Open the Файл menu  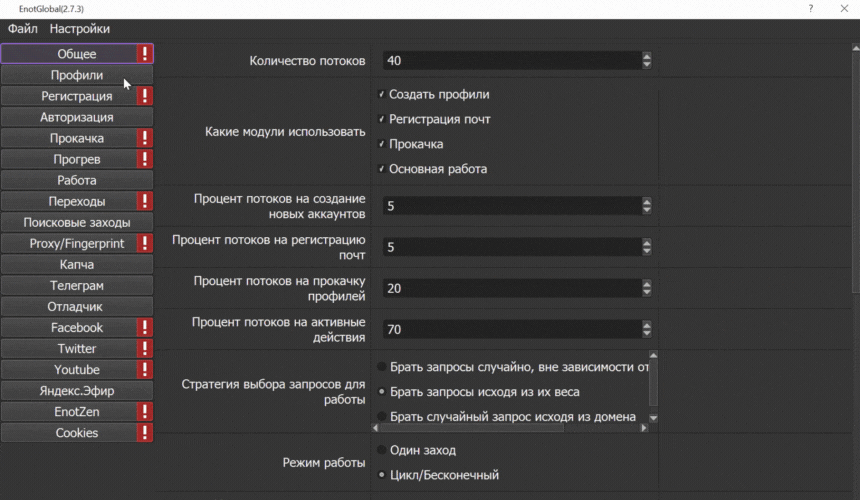[23, 29]
